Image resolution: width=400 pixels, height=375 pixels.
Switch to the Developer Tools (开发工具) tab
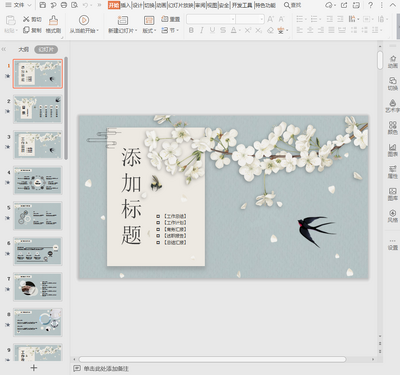coord(242,5)
